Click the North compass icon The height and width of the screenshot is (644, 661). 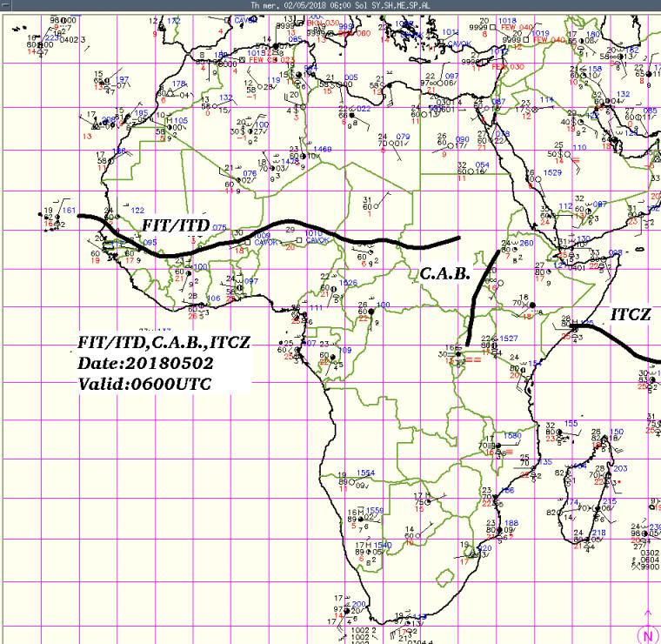pos(648,636)
